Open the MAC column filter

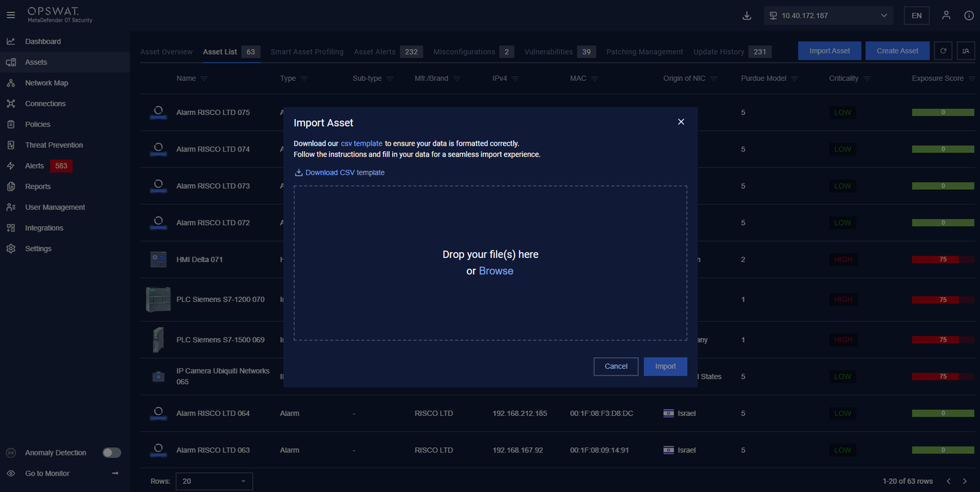click(x=595, y=79)
